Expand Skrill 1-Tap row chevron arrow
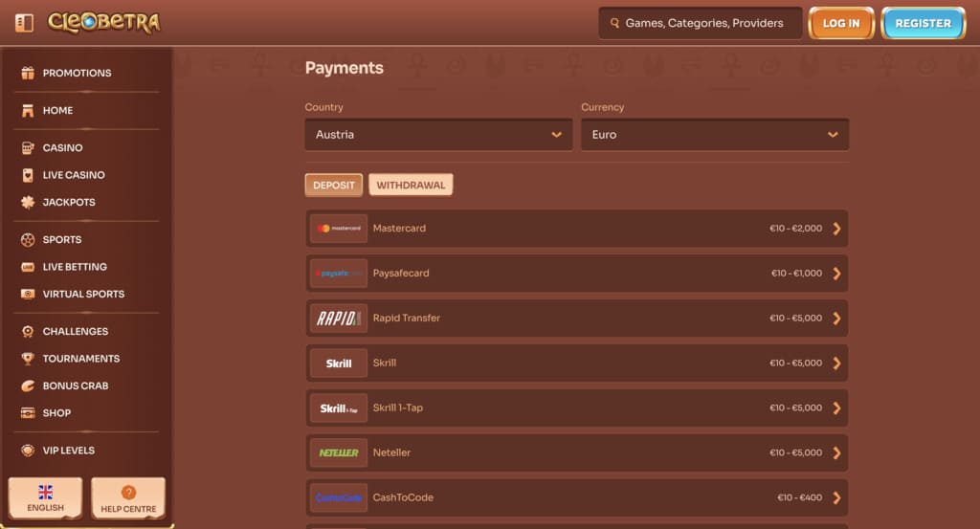 tap(836, 408)
